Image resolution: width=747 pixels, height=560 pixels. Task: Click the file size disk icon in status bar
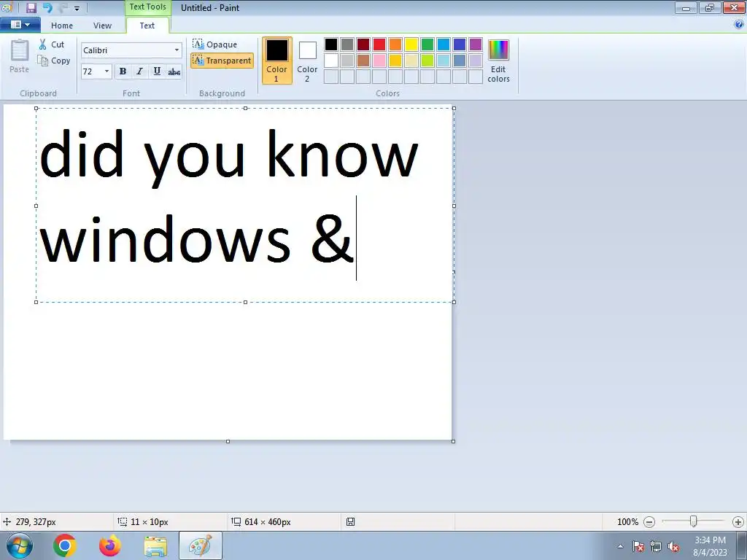tap(350, 522)
